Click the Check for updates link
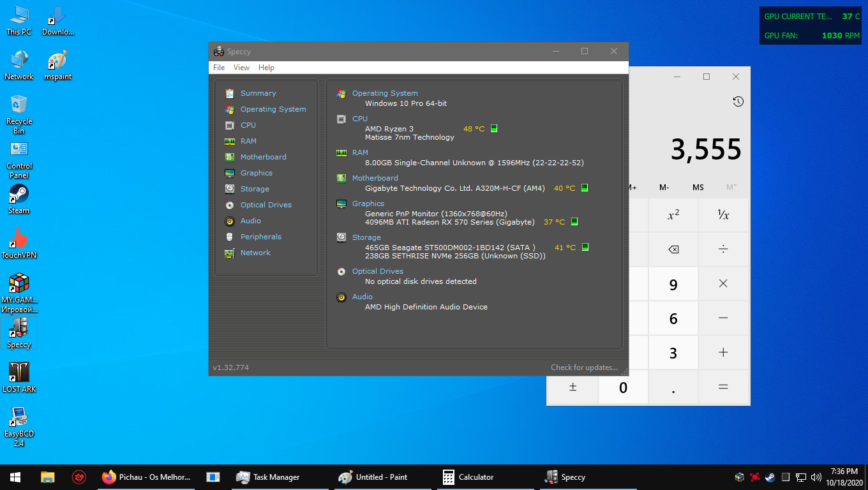The image size is (868, 490). pos(584,367)
